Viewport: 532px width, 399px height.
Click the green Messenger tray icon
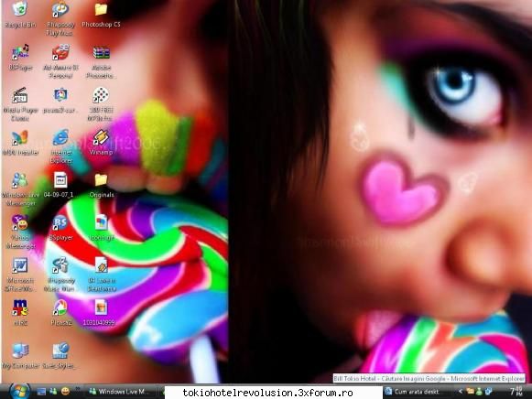click(x=479, y=392)
